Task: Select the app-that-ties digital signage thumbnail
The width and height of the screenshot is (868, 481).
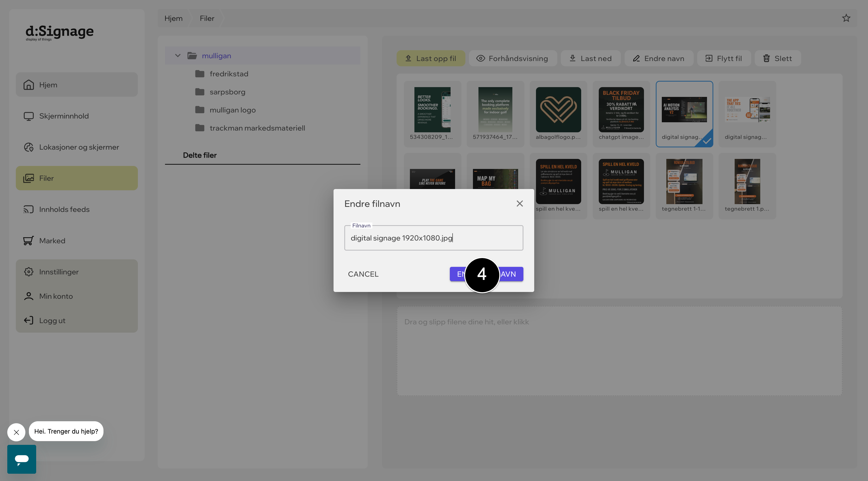Action: pos(747,114)
